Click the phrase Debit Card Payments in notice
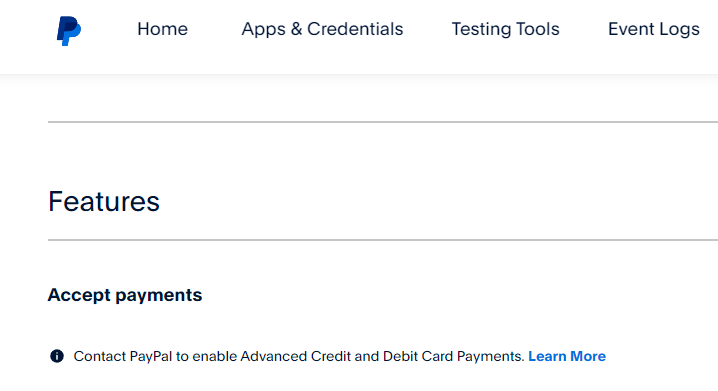718x391 pixels. (453, 356)
